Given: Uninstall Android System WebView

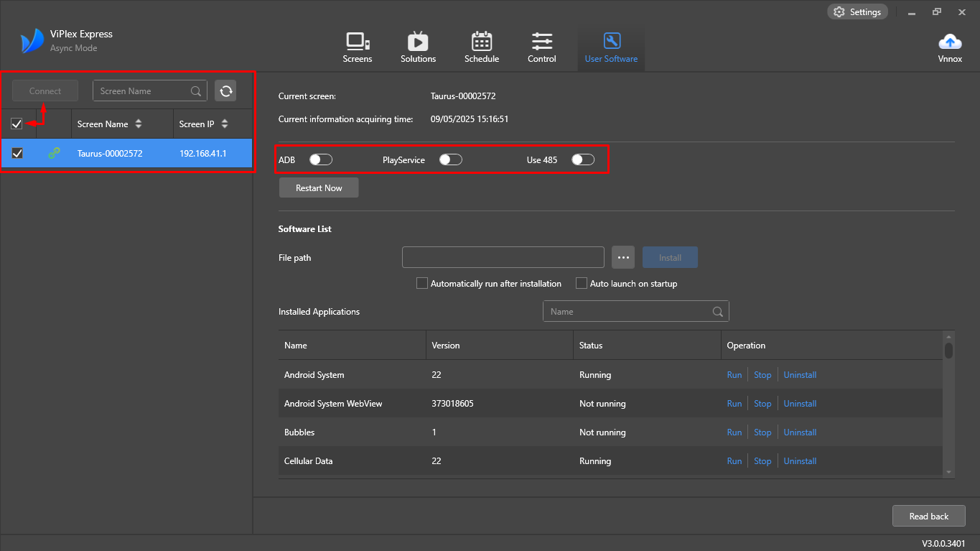Looking at the screenshot, I should tap(800, 404).
